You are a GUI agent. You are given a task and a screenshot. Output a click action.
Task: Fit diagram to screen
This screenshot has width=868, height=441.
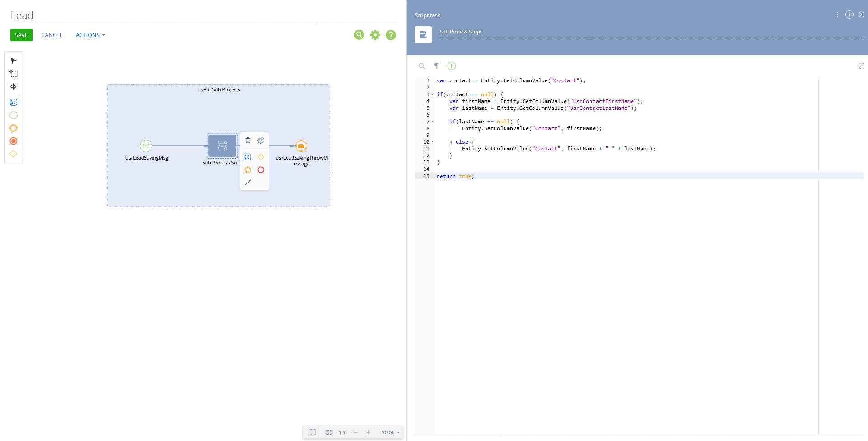(x=329, y=432)
